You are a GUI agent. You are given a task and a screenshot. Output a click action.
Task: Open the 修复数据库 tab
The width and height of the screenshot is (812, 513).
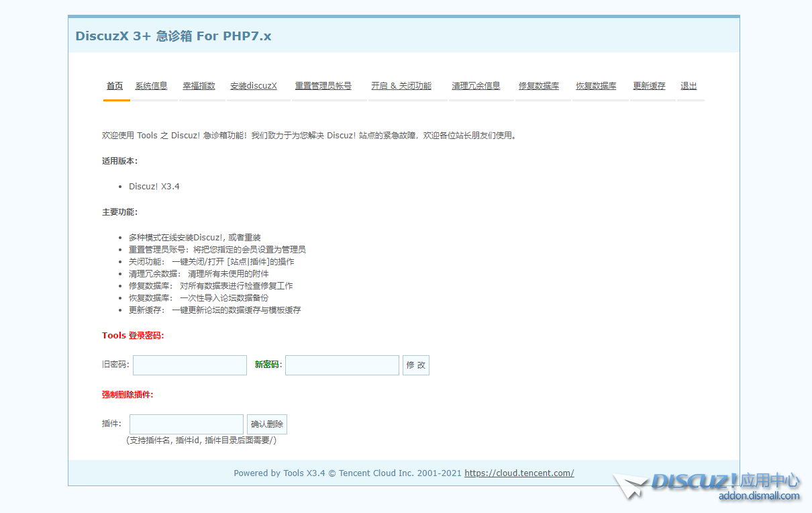(539, 86)
